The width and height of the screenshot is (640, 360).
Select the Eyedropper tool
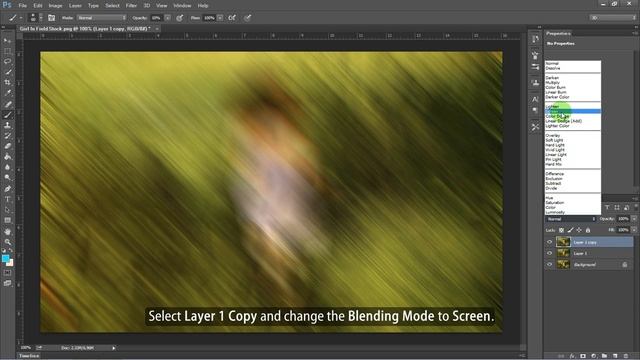point(7,93)
